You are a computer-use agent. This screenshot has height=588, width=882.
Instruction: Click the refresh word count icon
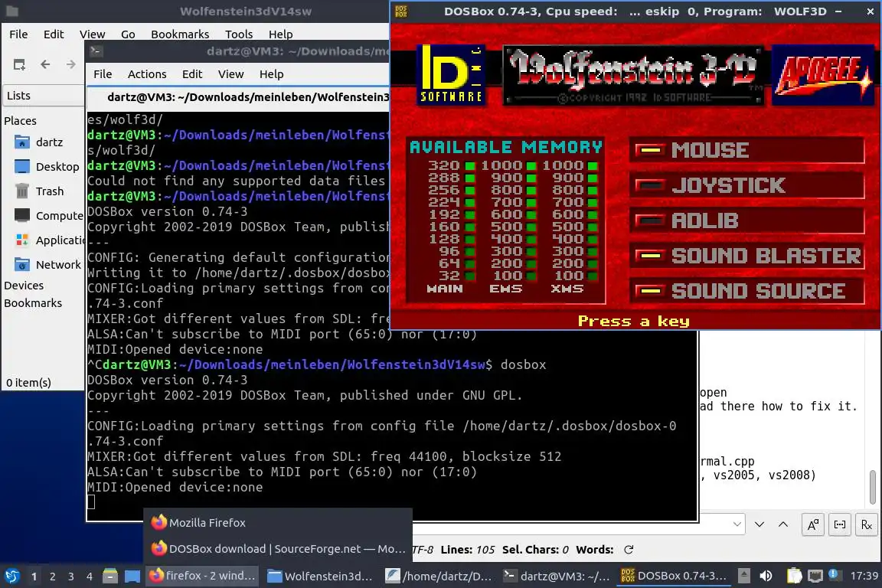pos(629,550)
